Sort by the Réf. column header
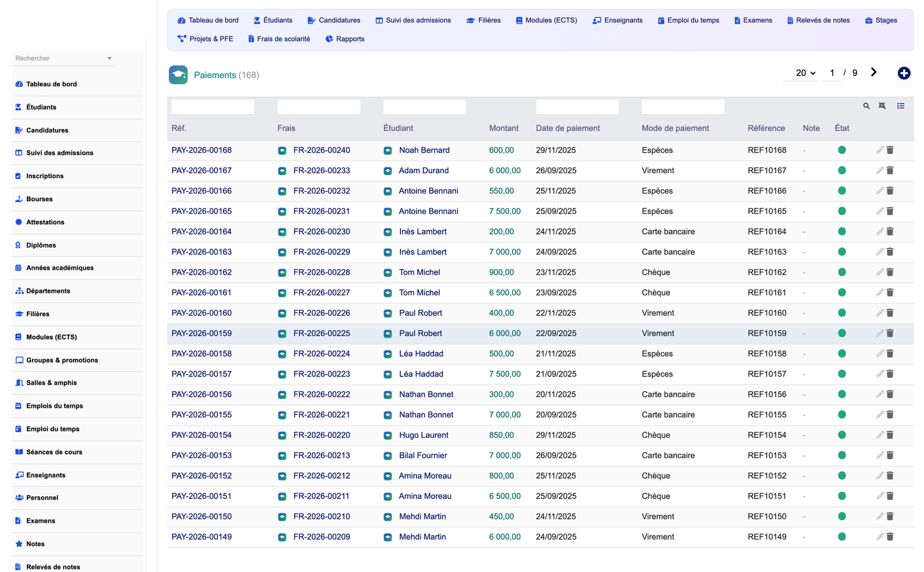 (x=178, y=128)
